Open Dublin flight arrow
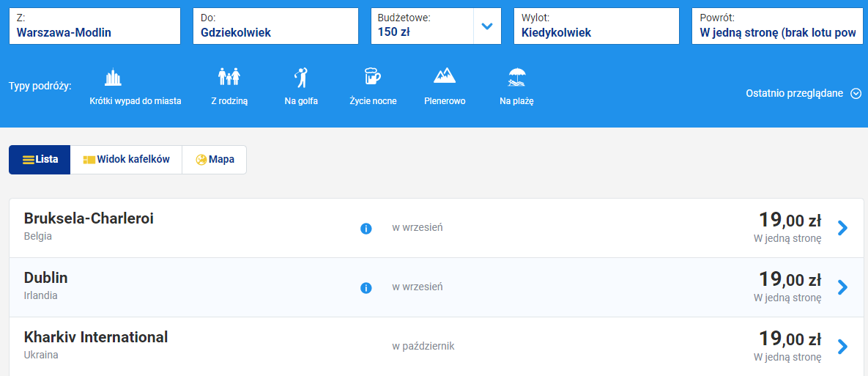 842,287
